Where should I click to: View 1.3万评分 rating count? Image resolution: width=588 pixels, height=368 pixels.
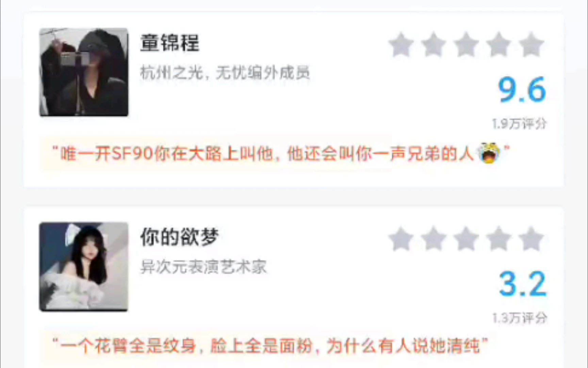(x=520, y=318)
